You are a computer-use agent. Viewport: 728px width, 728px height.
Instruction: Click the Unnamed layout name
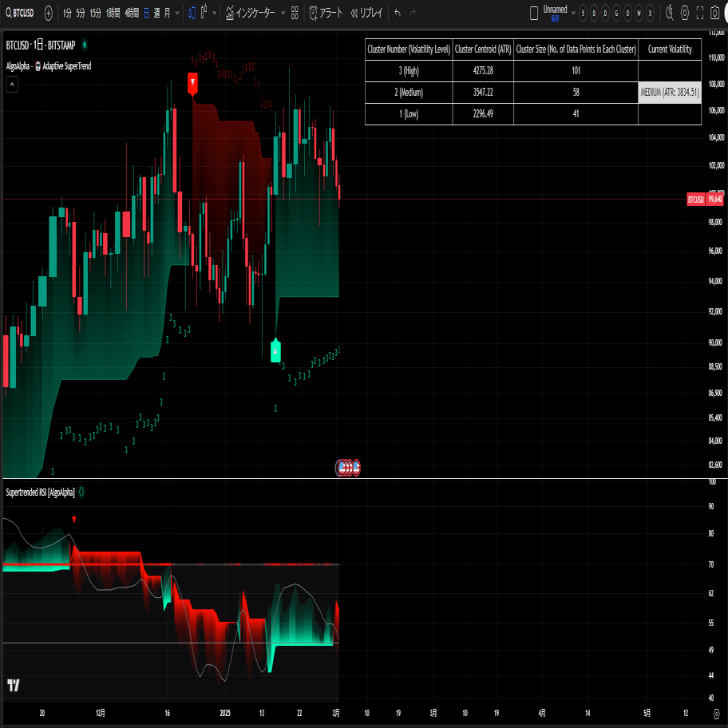556,10
